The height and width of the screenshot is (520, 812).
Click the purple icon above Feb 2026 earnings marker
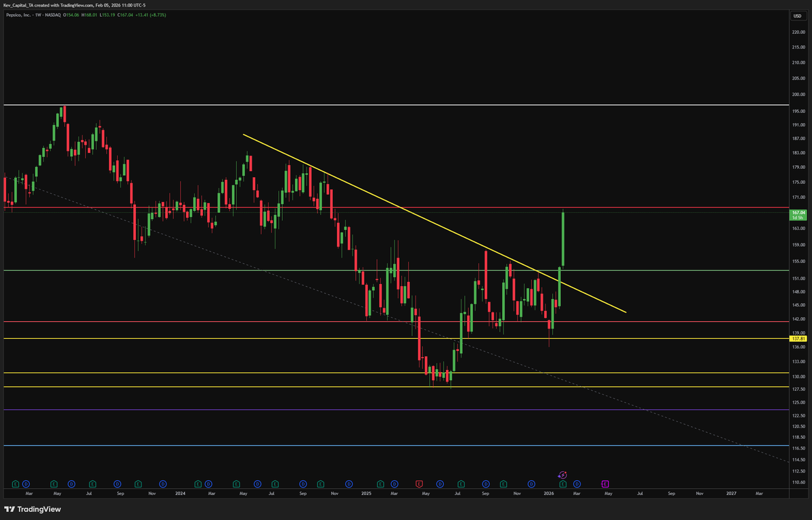[562, 475]
